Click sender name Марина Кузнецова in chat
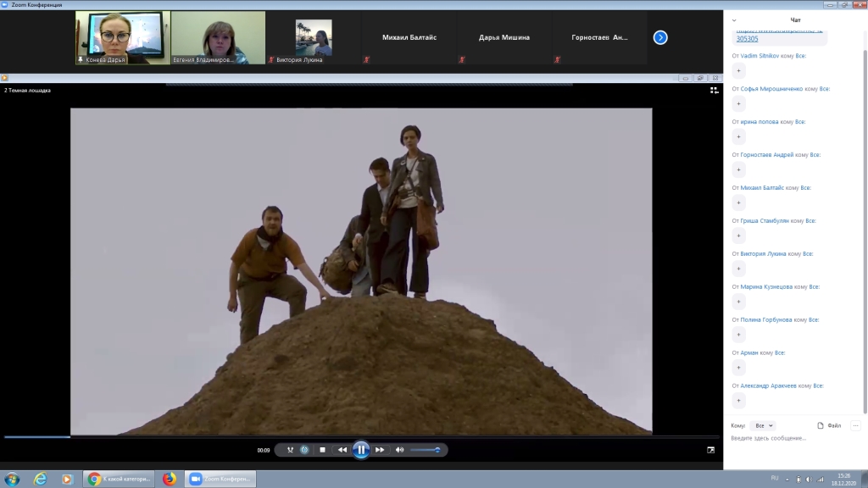Image resolution: width=868 pixels, height=488 pixels. 766,286
